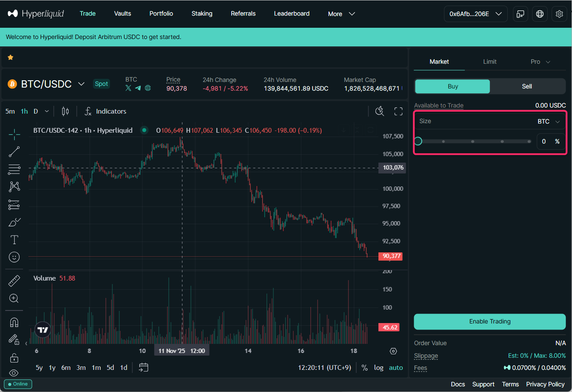Toggle log scale on chart

tap(378, 368)
